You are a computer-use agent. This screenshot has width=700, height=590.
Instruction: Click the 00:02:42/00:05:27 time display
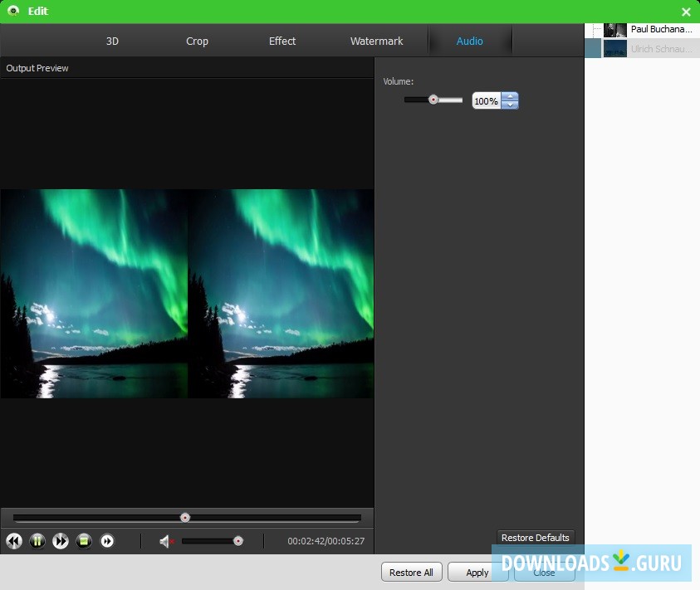[326, 541]
